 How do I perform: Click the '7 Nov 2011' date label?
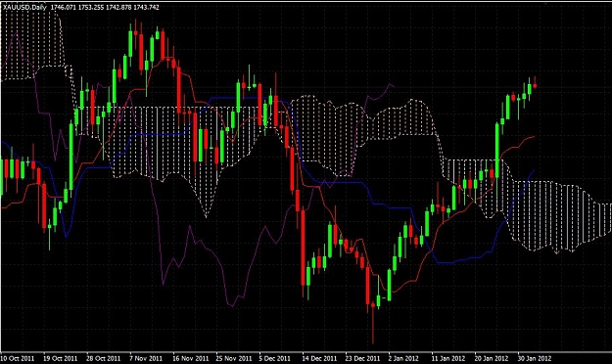(x=146, y=358)
